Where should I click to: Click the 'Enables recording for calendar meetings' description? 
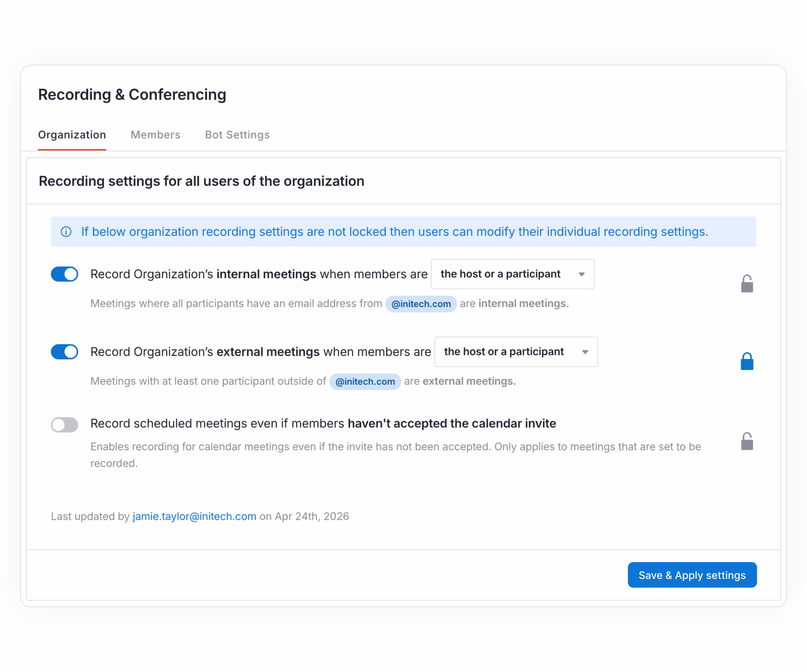[x=395, y=455]
